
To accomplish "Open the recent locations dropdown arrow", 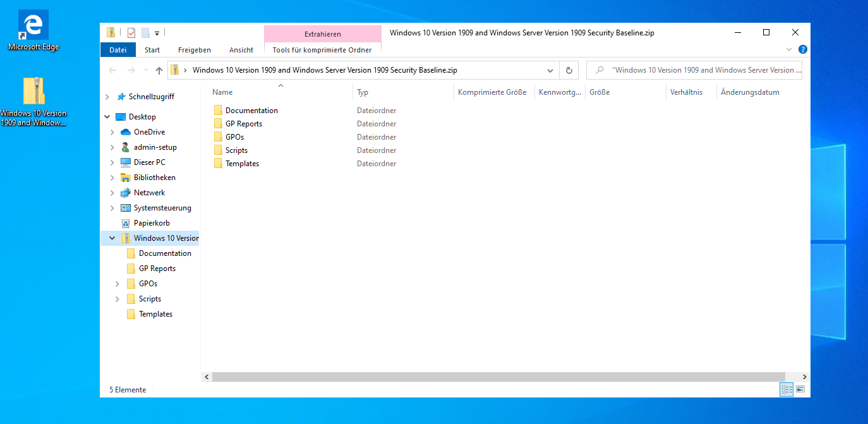I will point(147,70).
